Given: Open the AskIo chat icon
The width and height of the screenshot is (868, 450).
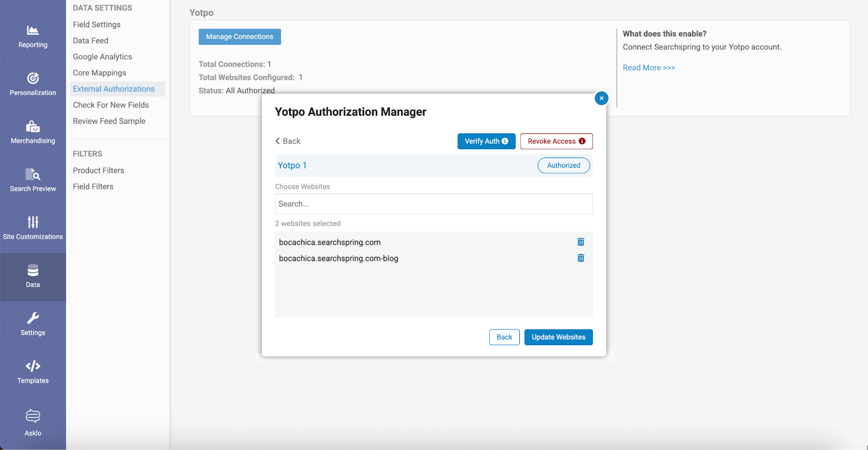Looking at the screenshot, I should [33, 416].
